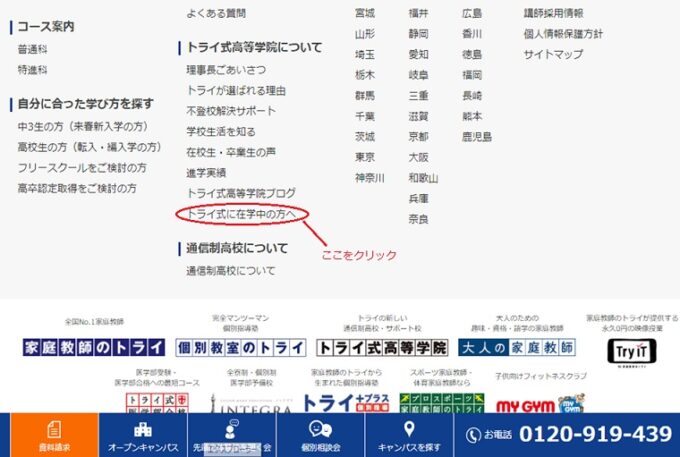Select フリースクールをご検討の方

point(81,168)
